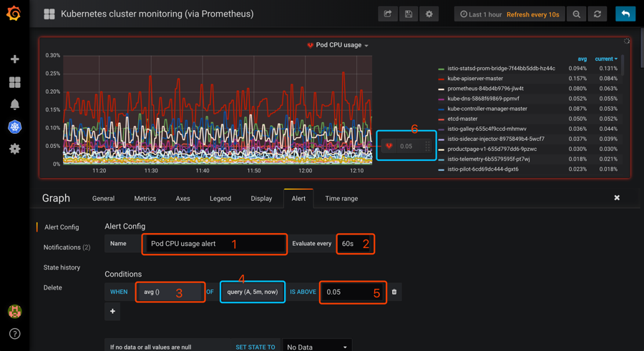
Task: Toggle kube-controller-manager-master series in legend
Action: pos(487,109)
